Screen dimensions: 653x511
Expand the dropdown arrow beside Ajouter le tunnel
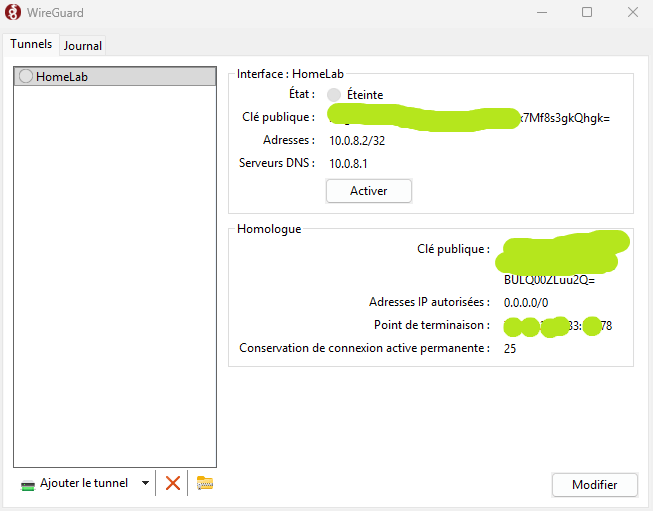[145, 483]
